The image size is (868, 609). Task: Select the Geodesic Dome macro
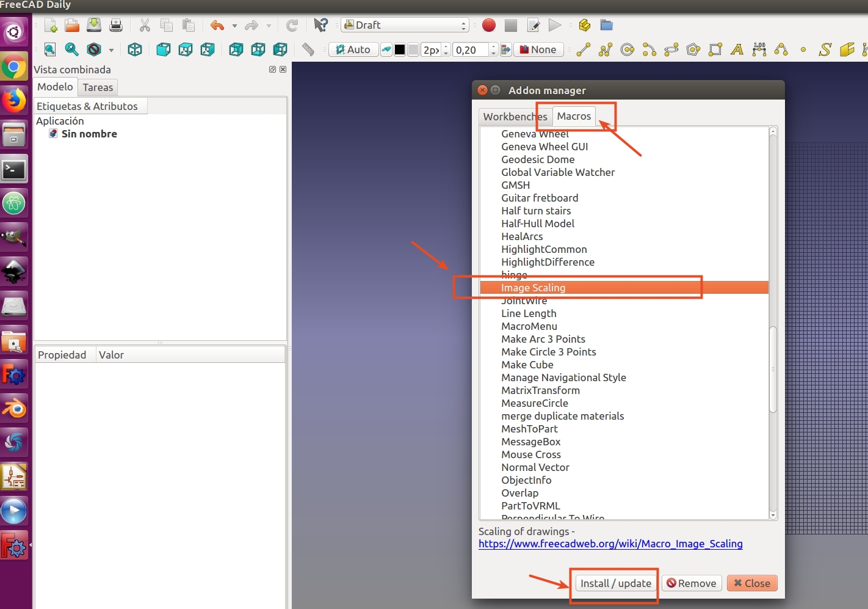pyautogui.click(x=538, y=159)
